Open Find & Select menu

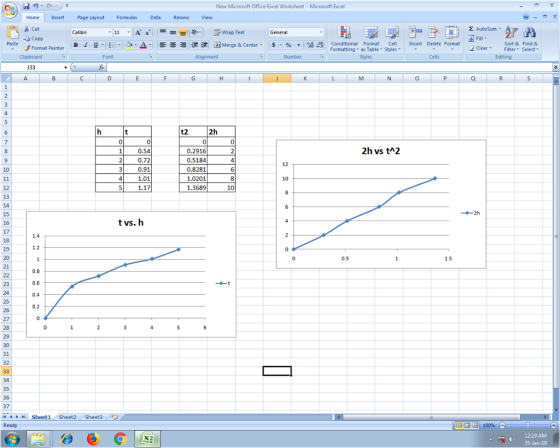[x=530, y=39]
